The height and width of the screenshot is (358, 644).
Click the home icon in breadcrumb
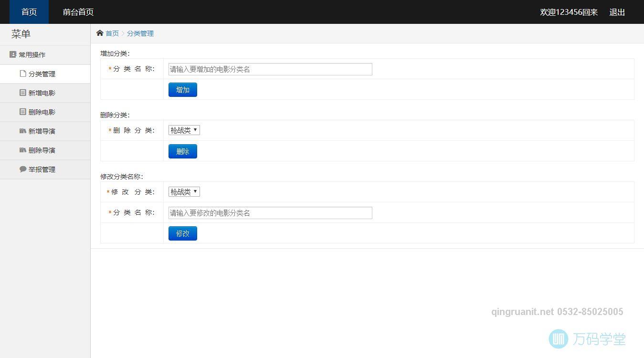click(x=100, y=33)
